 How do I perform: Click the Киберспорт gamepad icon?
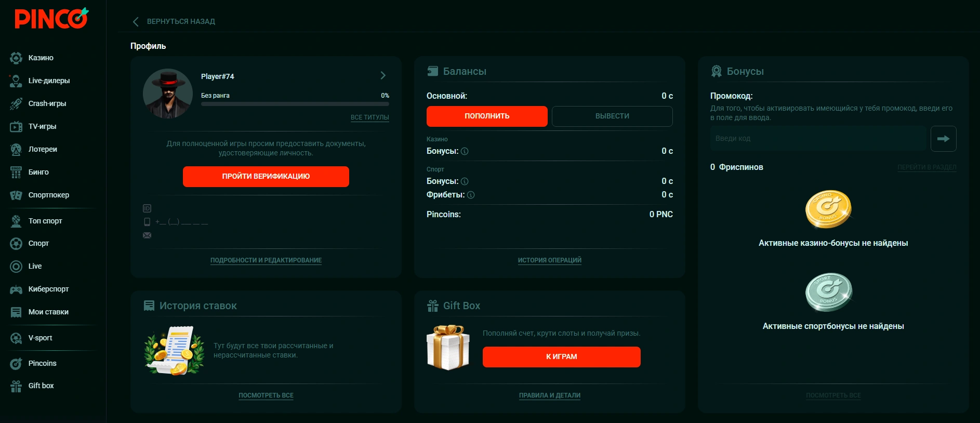click(16, 289)
